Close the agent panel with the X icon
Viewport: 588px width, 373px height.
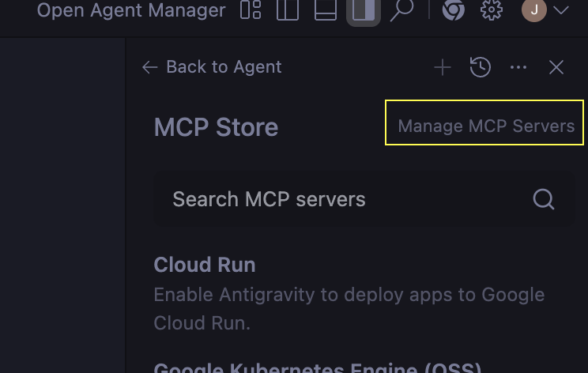[x=556, y=68]
